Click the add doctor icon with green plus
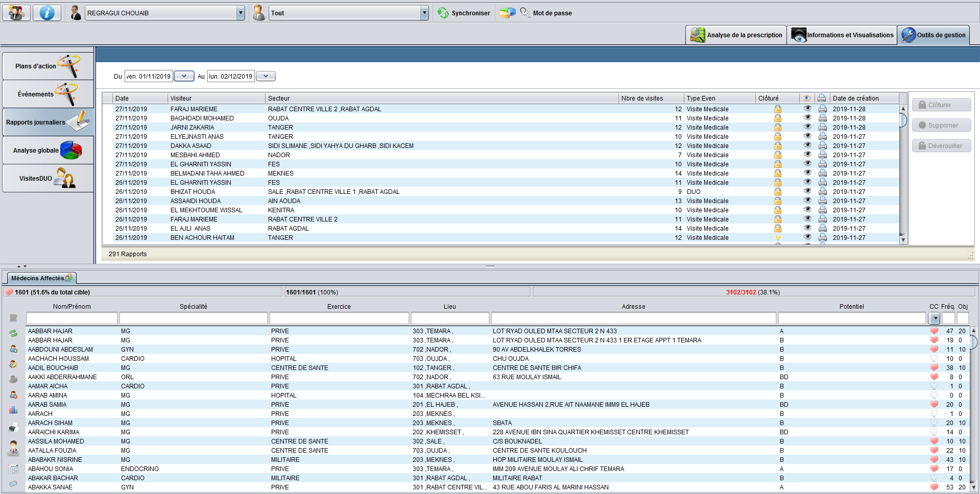 point(13,349)
